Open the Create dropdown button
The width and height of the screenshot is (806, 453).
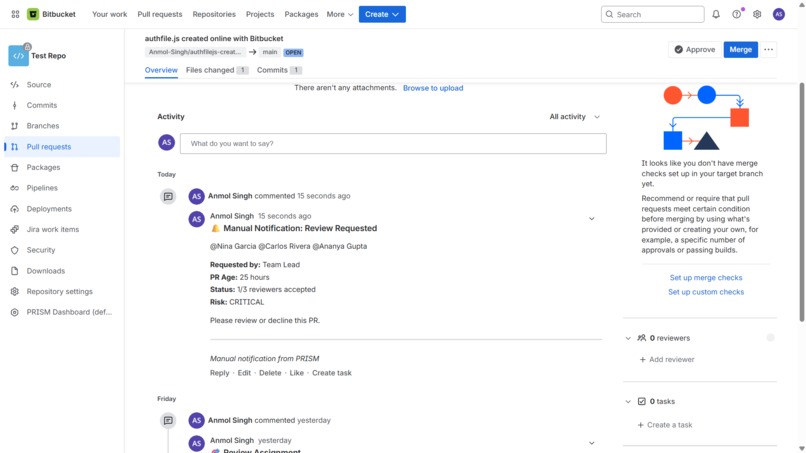pos(382,14)
